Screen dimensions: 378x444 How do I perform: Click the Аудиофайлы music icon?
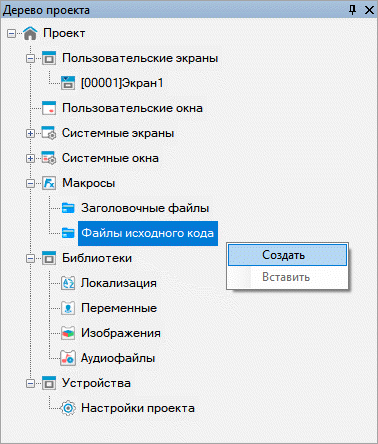tap(68, 358)
